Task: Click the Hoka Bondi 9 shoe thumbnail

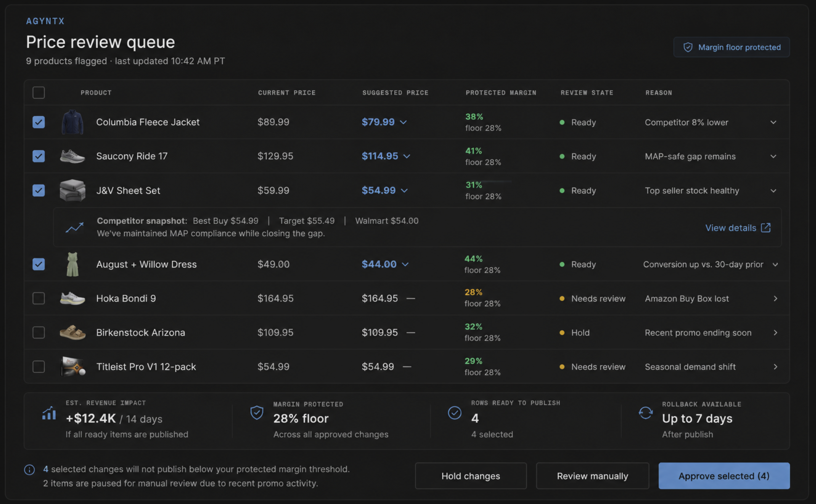Action: pos(72,298)
